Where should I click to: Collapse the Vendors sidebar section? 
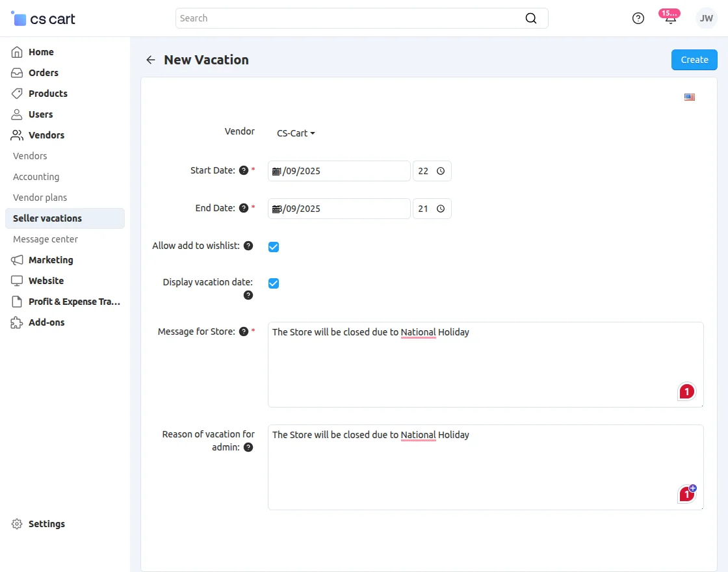(46, 135)
